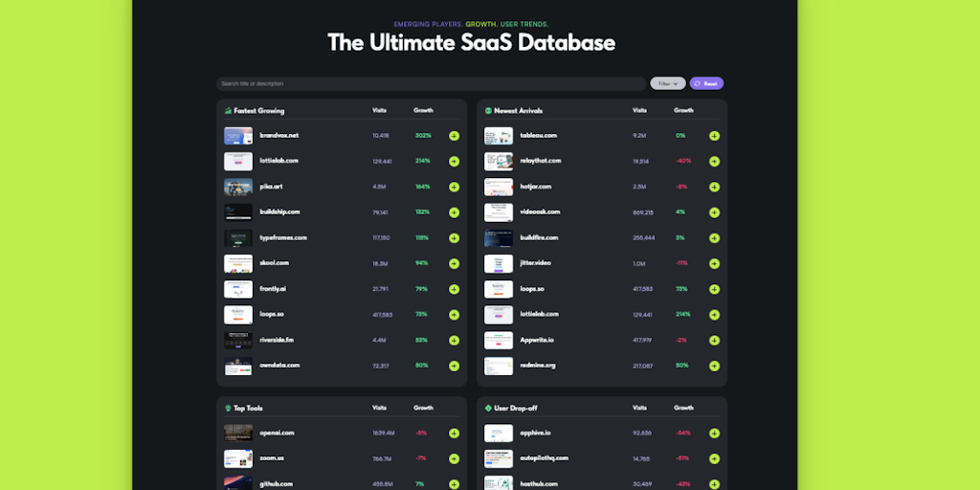Screen dimensions: 980x490
Task: Add frontly.ai using the plus icon
Action: [454, 289]
